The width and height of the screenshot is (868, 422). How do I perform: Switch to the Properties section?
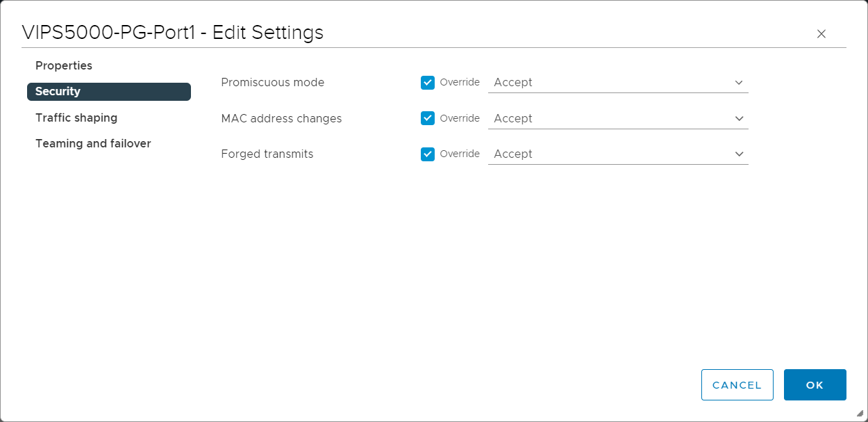tap(64, 65)
